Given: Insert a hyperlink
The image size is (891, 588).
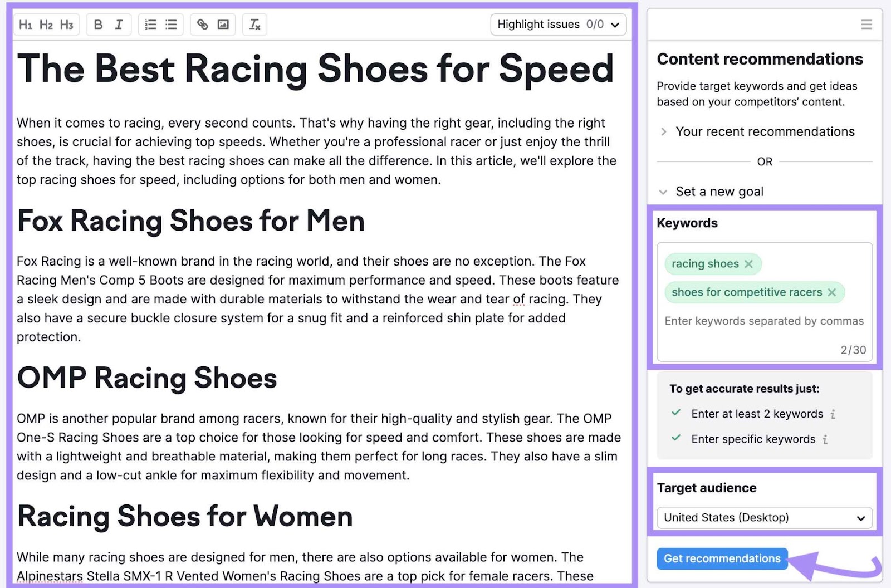Looking at the screenshot, I should [x=202, y=24].
